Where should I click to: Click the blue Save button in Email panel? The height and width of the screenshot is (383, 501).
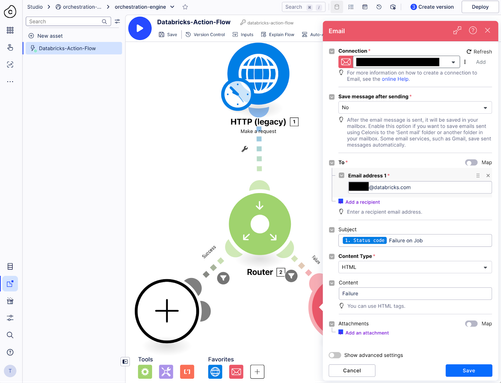pyautogui.click(x=469, y=371)
